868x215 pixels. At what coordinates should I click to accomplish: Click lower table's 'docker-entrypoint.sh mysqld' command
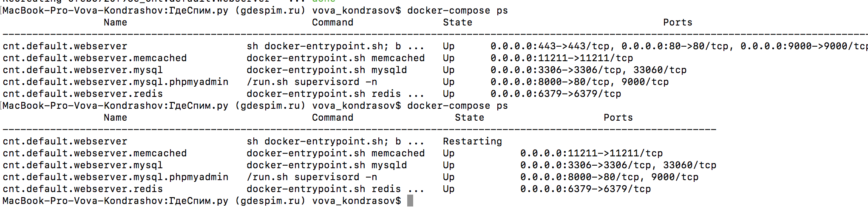tap(326, 165)
